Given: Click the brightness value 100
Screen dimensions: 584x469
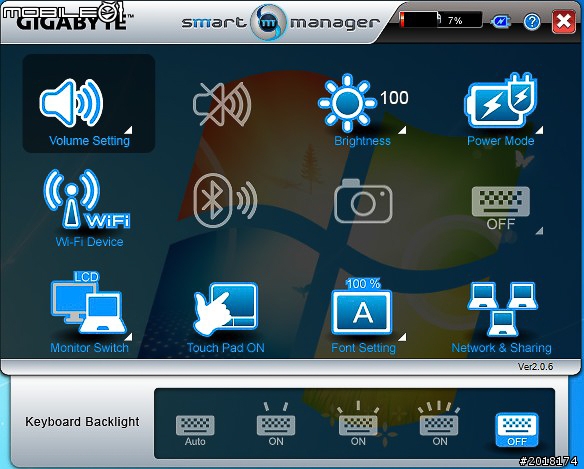Looking at the screenshot, I should coord(394,98).
